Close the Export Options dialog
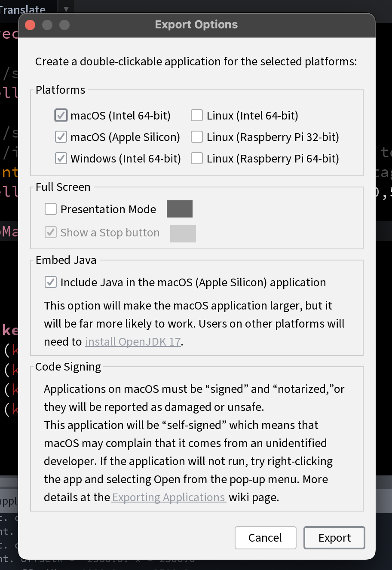392x570 pixels. pos(30,25)
